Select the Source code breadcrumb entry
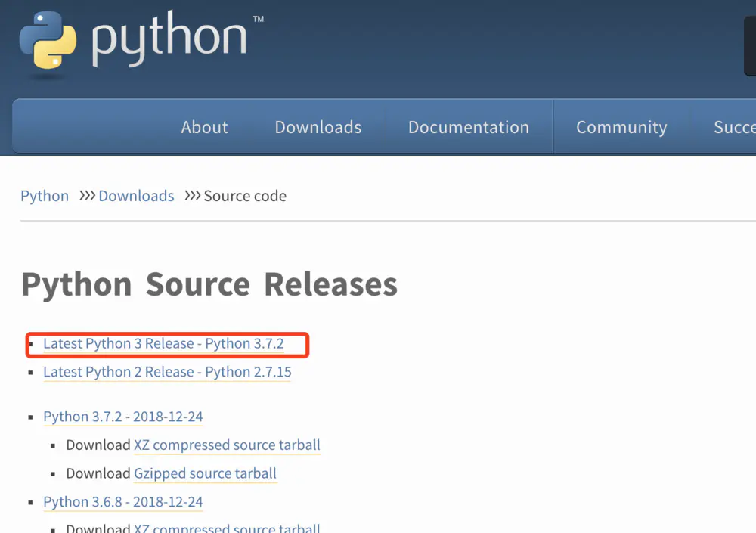This screenshot has width=756, height=533. pyautogui.click(x=244, y=196)
